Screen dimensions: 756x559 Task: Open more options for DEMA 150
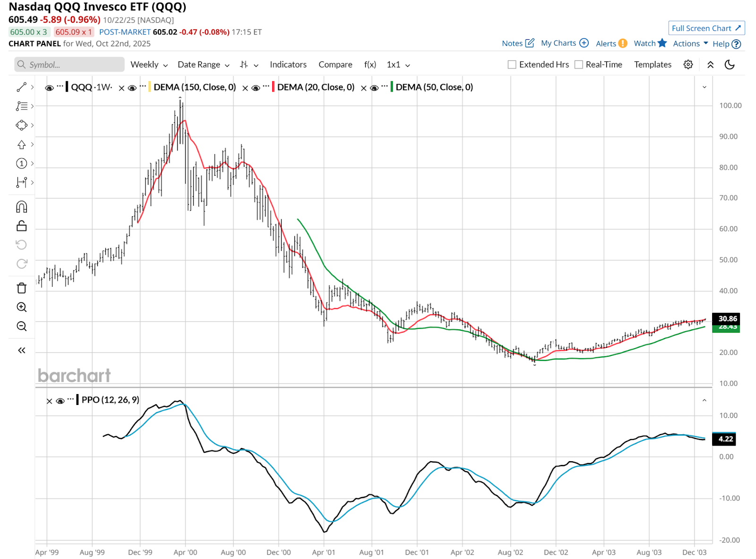143,86
